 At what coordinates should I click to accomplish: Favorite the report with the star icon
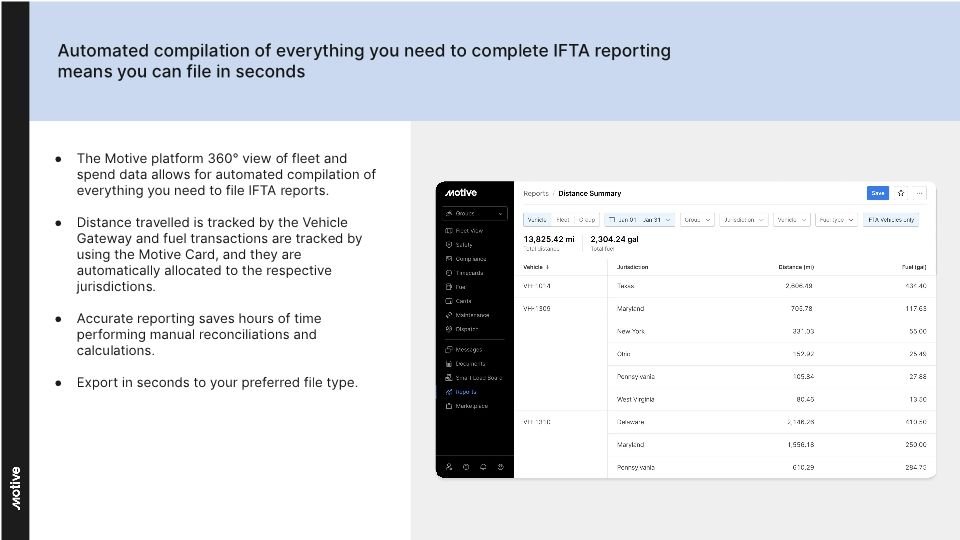(901, 193)
